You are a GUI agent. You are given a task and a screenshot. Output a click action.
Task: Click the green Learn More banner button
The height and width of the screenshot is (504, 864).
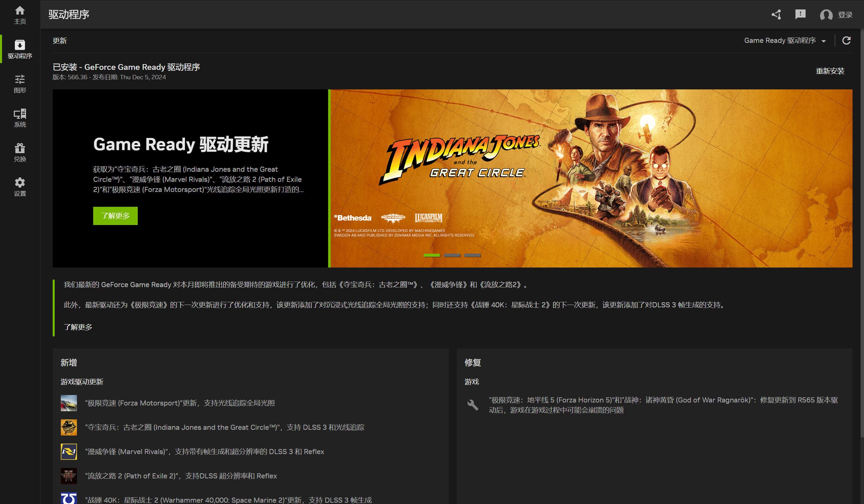pos(115,216)
